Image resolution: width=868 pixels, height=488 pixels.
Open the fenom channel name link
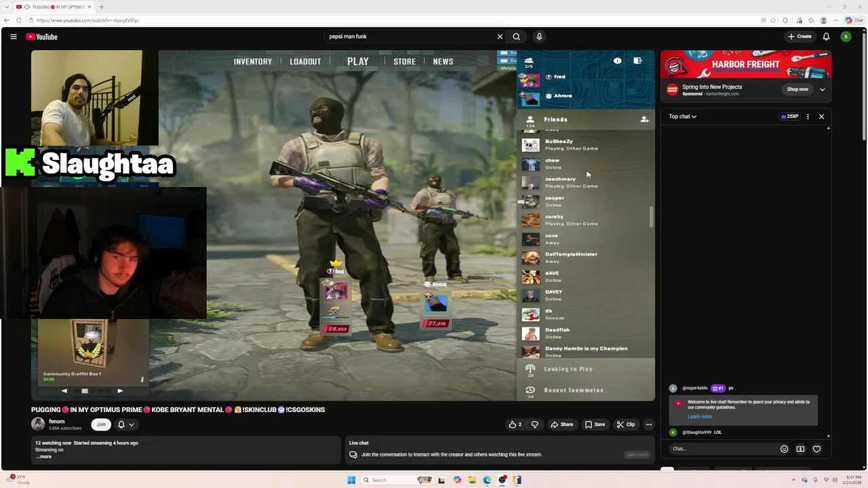[x=56, y=422]
